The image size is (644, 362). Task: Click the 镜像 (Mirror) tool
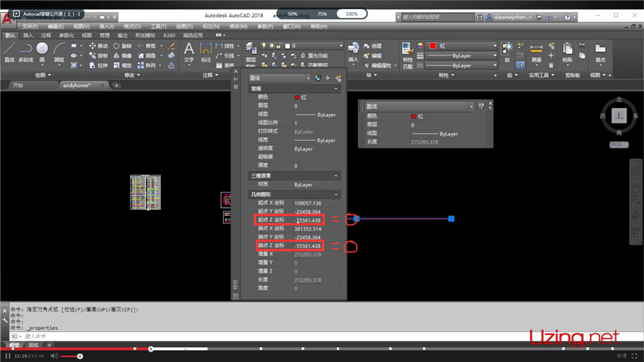pos(121,55)
